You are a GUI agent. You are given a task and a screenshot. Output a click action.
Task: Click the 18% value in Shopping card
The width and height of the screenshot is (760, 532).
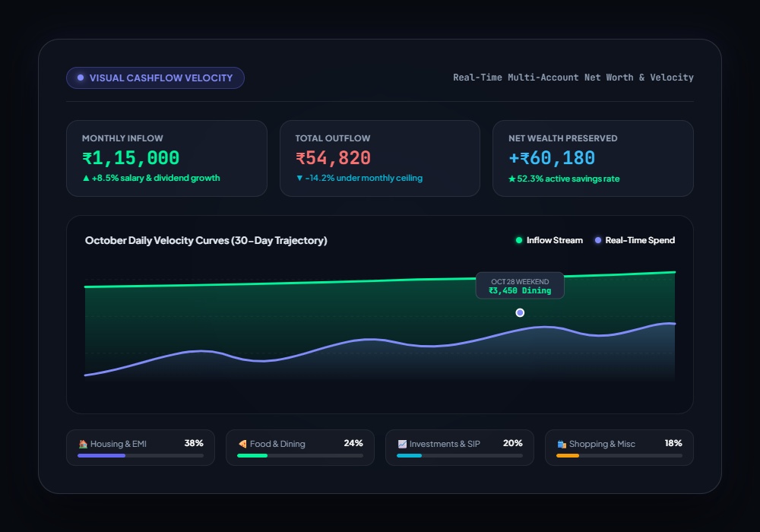pos(673,443)
